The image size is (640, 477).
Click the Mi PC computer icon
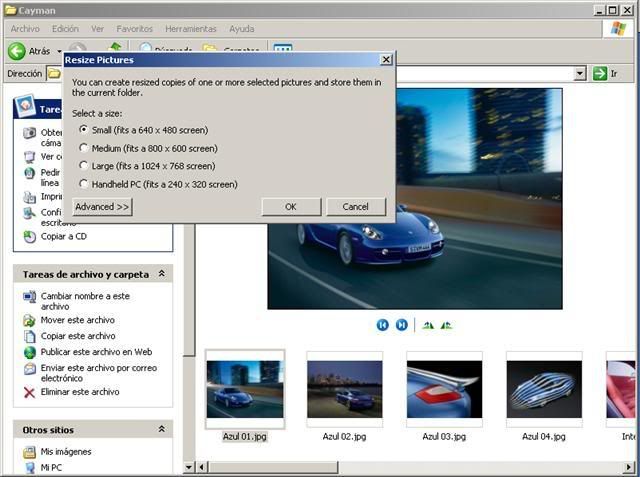point(29,468)
